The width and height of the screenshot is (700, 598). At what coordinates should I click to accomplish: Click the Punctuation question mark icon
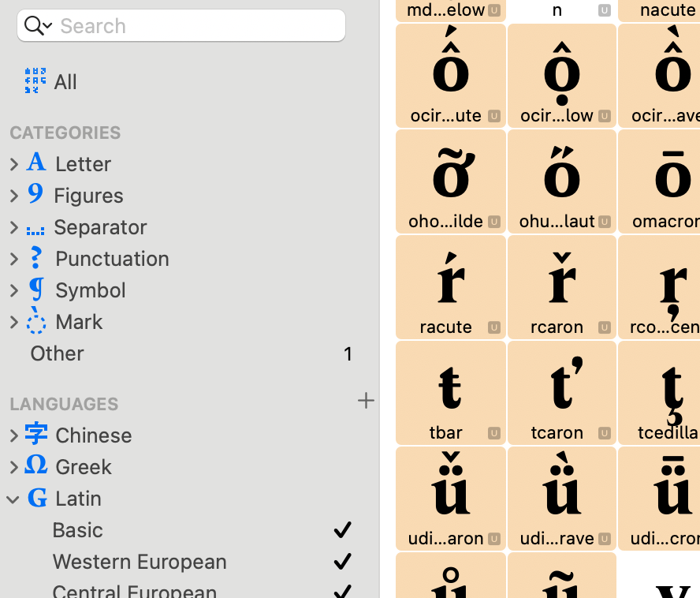coord(35,258)
